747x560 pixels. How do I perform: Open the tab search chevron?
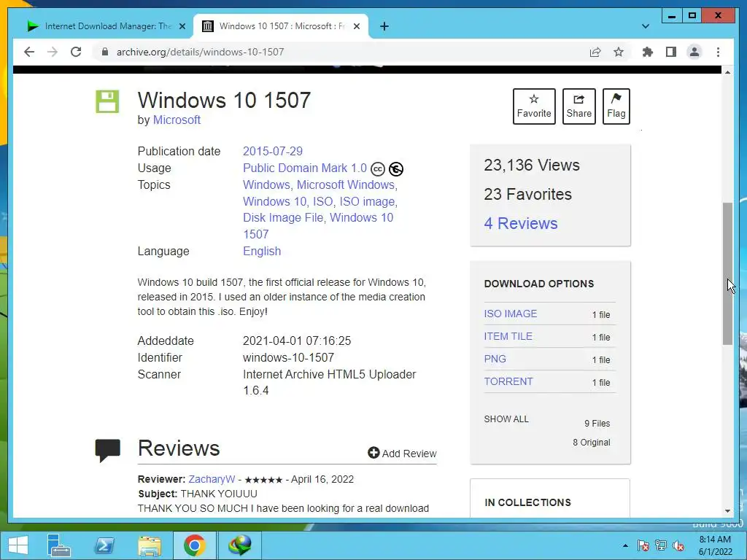point(646,26)
